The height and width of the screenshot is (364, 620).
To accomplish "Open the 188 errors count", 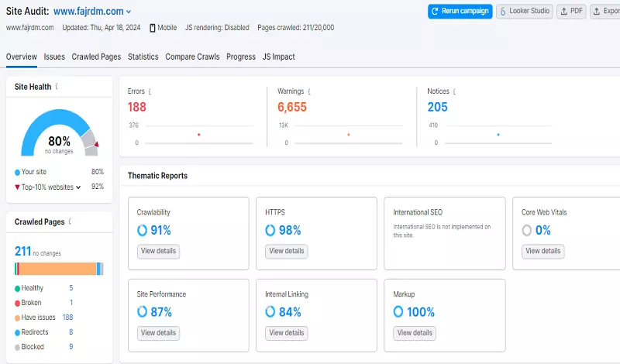I will [x=137, y=107].
